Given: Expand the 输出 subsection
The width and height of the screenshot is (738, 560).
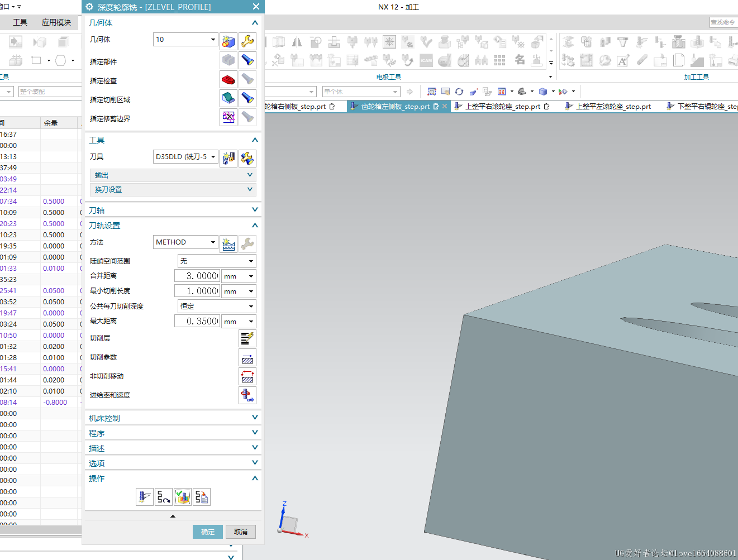Looking at the screenshot, I should click(173, 175).
